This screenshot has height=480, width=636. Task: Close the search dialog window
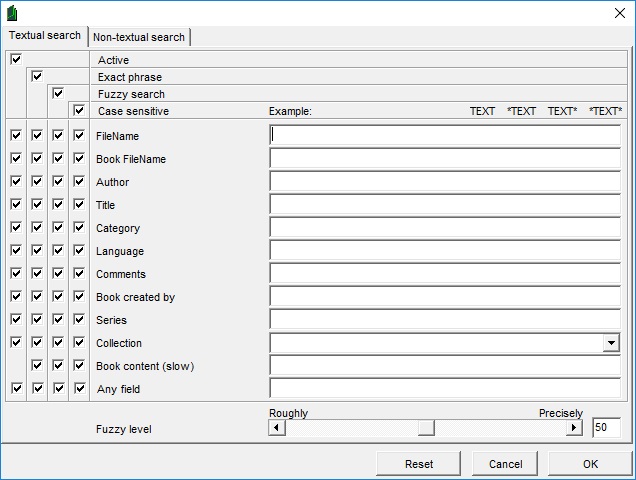tap(619, 13)
